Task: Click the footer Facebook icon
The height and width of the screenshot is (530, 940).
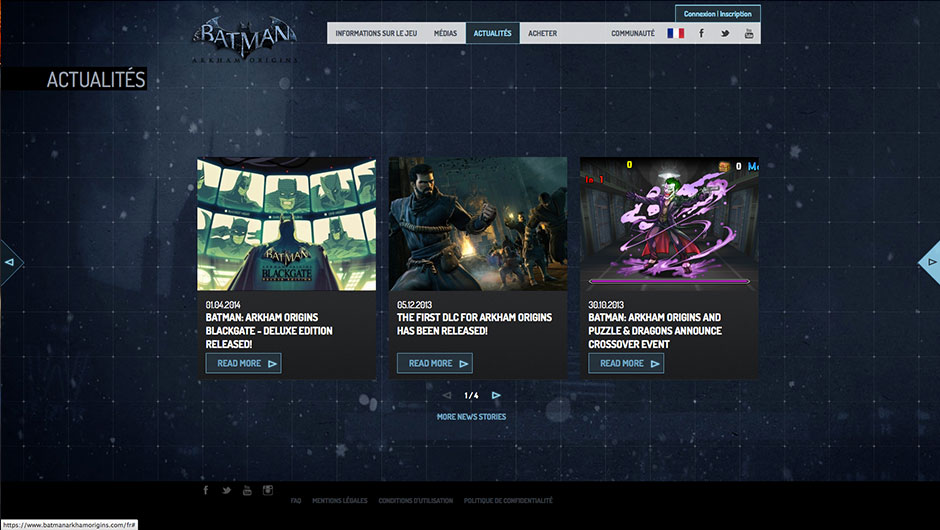Action: point(206,490)
